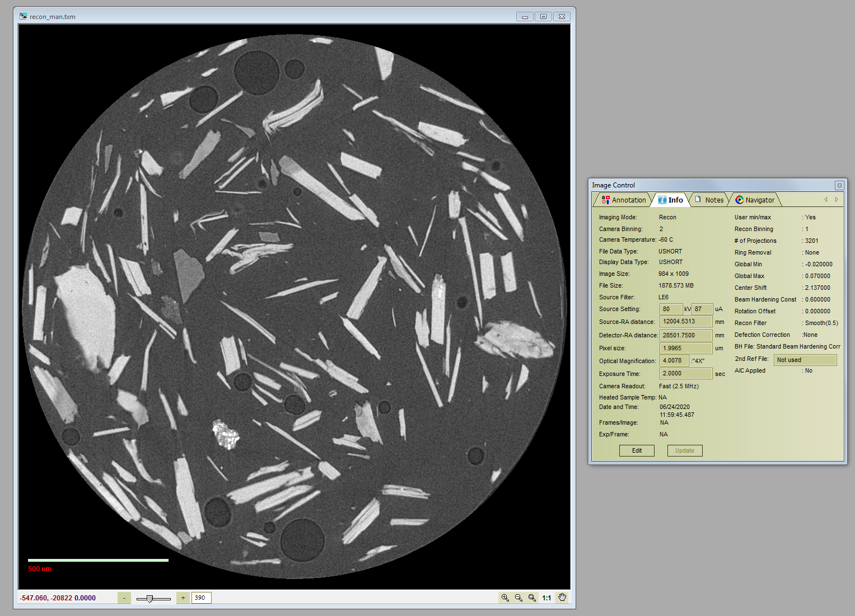
Task: Minimize the recon_man.txm image window
Action: pyautogui.click(x=525, y=16)
